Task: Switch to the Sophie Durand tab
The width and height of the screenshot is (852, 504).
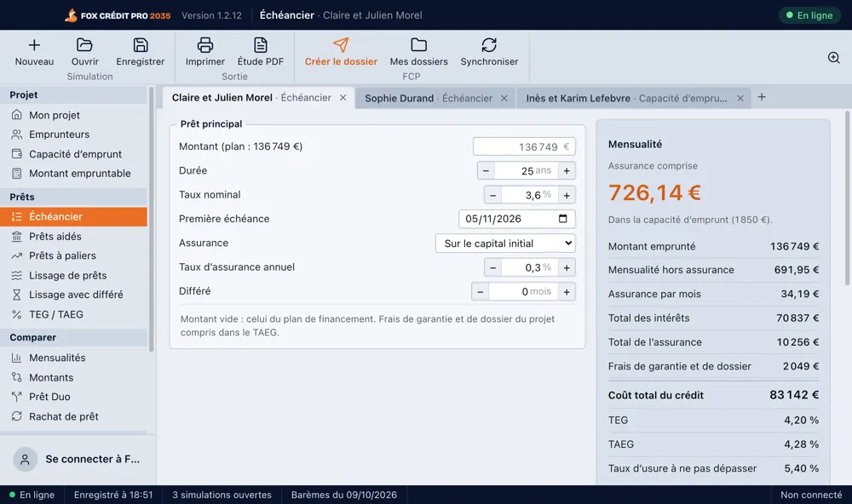Action: pyautogui.click(x=429, y=98)
